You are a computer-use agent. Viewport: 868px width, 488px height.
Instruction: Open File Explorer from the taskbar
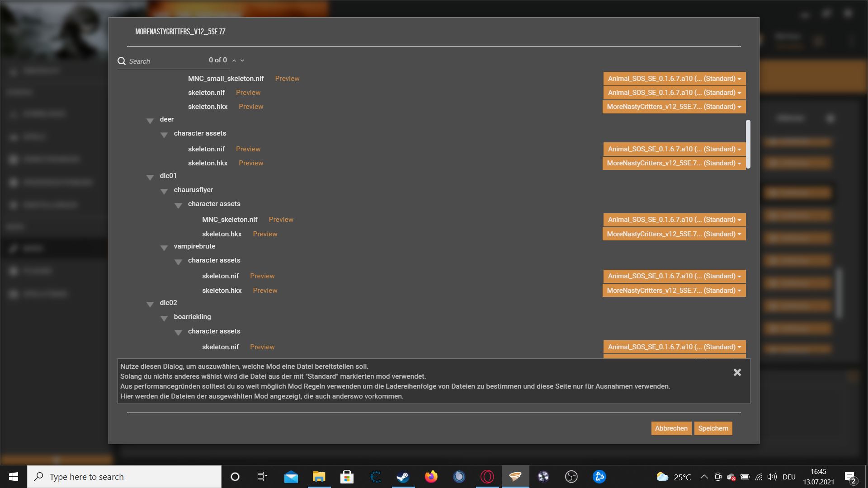point(319,477)
